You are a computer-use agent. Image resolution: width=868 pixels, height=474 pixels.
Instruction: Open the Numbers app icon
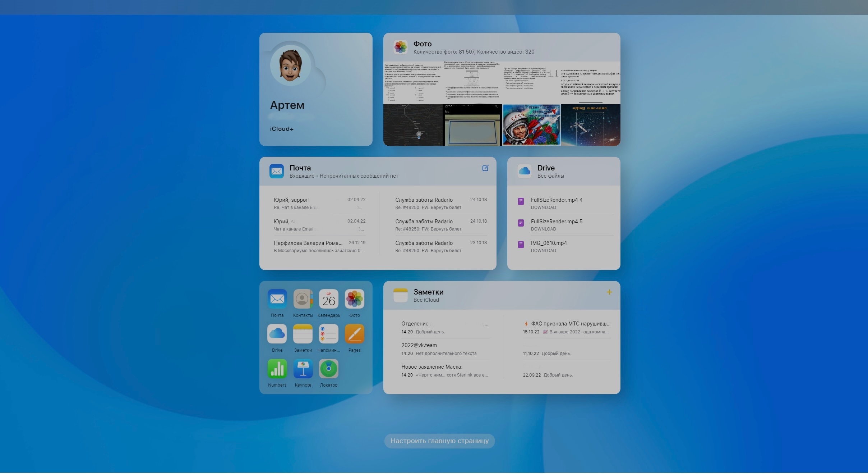[x=277, y=369]
